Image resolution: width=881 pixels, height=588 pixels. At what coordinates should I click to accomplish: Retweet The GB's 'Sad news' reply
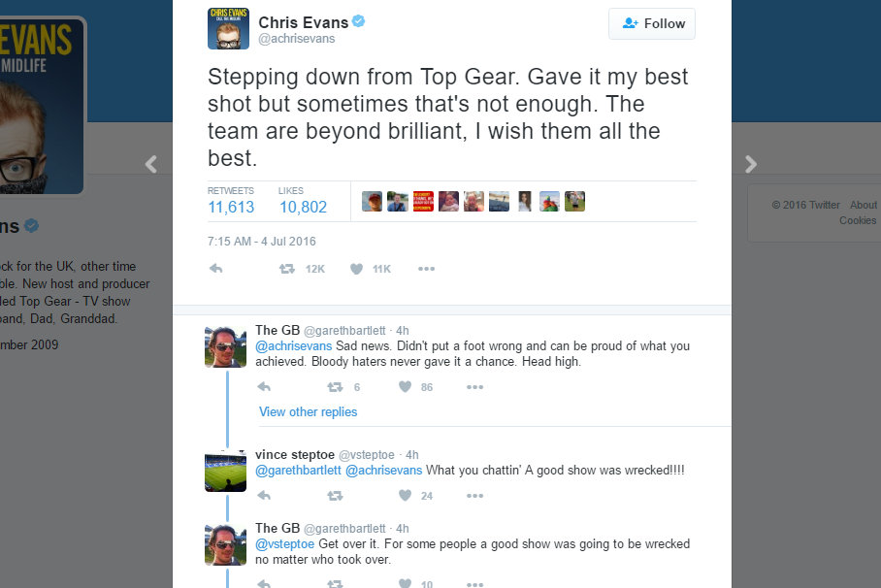pos(335,387)
